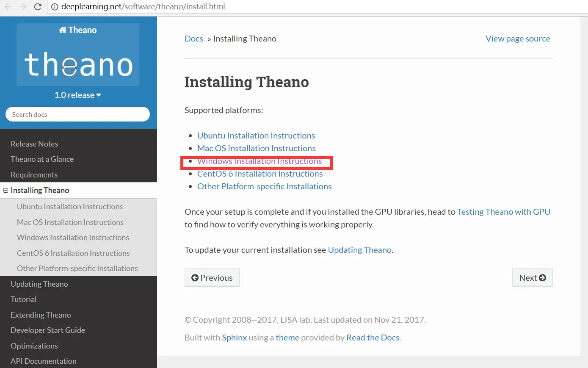Open CentOS 6 Installation Instructions link in content
This screenshot has height=368, width=588.
pos(260,174)
